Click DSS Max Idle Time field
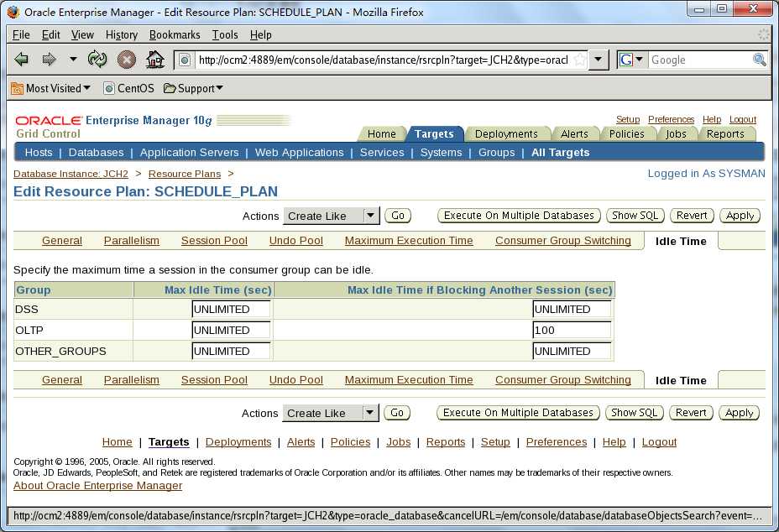779x532 pixels. point(232,309)
